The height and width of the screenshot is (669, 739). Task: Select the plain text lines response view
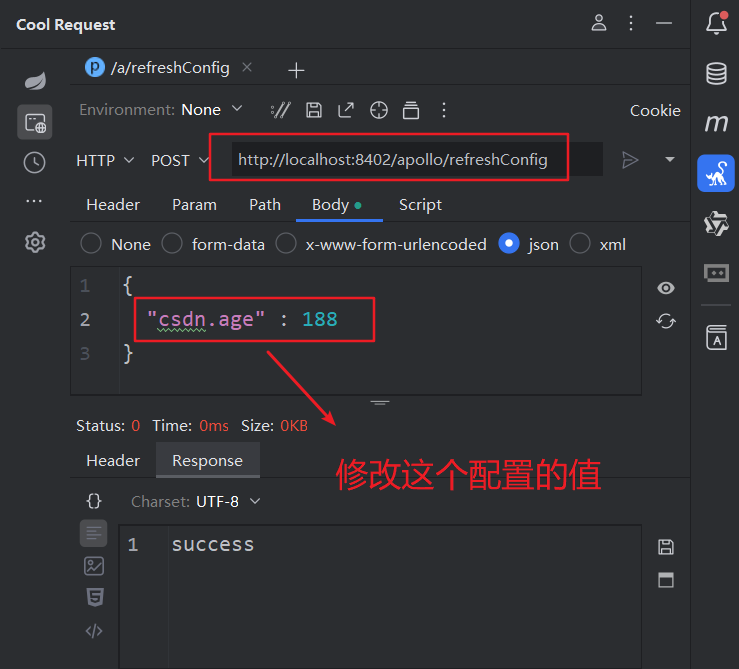click(93, 533)
